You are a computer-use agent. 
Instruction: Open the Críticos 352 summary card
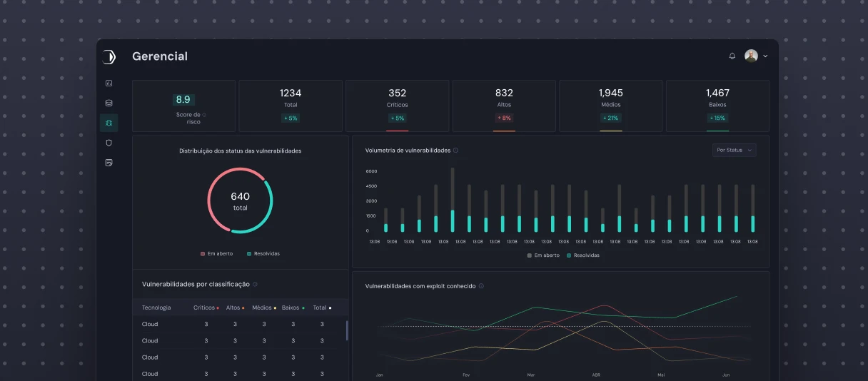pyautogui.click(x=397, y=106)
